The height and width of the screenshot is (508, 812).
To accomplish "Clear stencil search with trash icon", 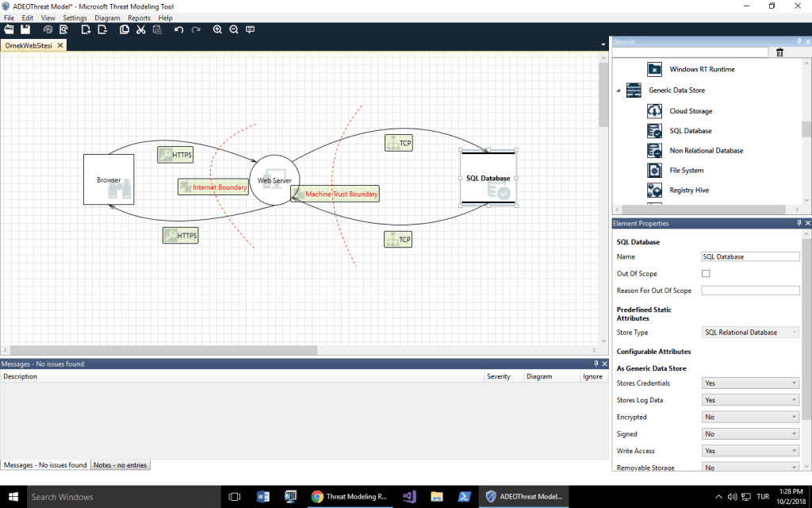I will coord(780,52).
